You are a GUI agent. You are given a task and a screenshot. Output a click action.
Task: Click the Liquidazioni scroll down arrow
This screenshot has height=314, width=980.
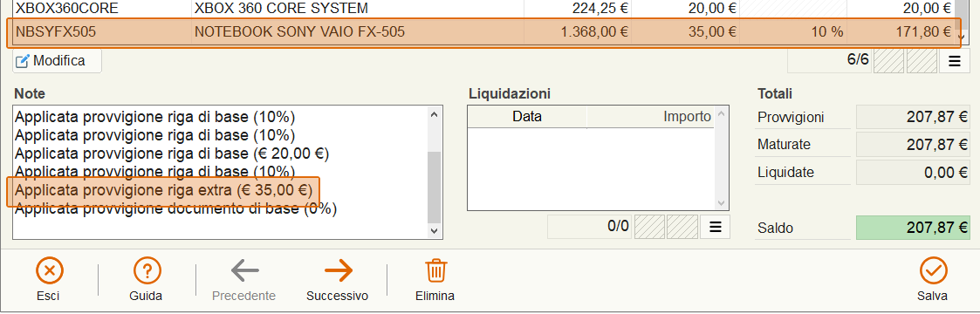721,203
